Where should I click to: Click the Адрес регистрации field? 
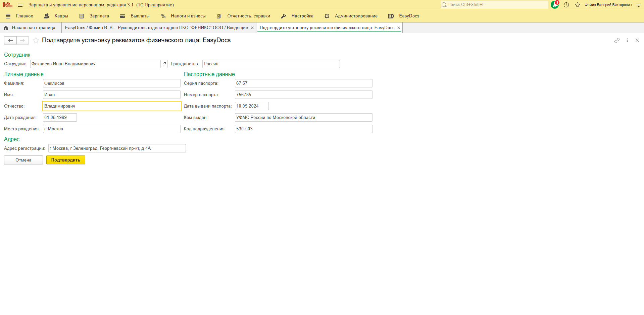click(117, 148)
